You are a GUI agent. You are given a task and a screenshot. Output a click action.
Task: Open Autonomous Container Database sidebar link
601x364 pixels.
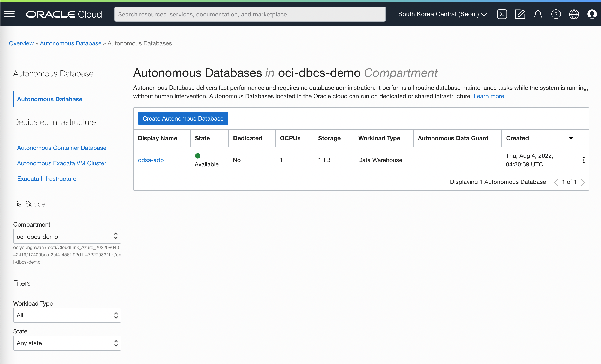pyautogui.click(x=61, y=148)
